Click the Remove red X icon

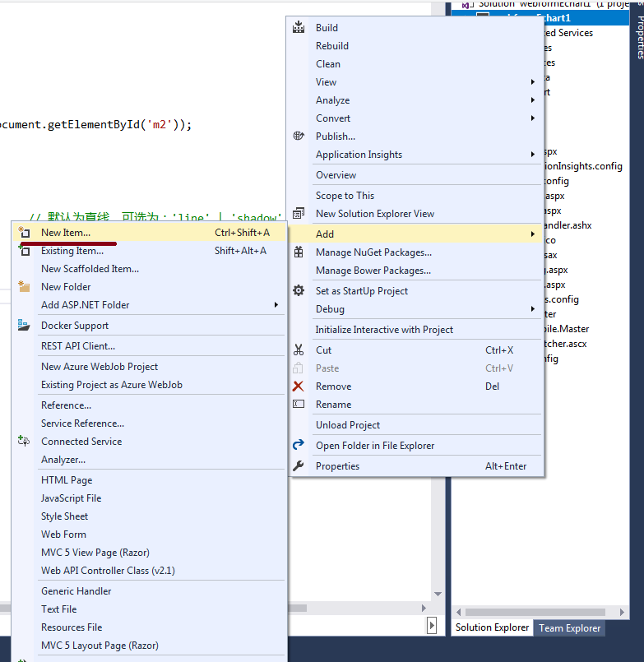[x=299, y=386]
